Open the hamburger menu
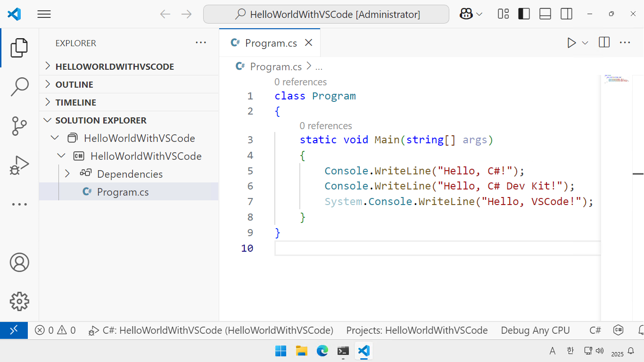Image resolution: width=644 pixels, height=362 pixels. point(44,14)
